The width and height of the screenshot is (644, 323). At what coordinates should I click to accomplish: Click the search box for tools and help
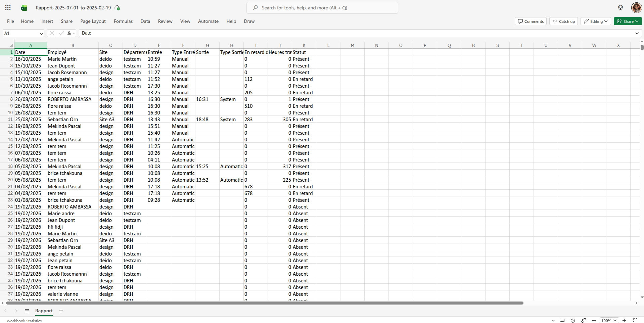tap(322, 8)
